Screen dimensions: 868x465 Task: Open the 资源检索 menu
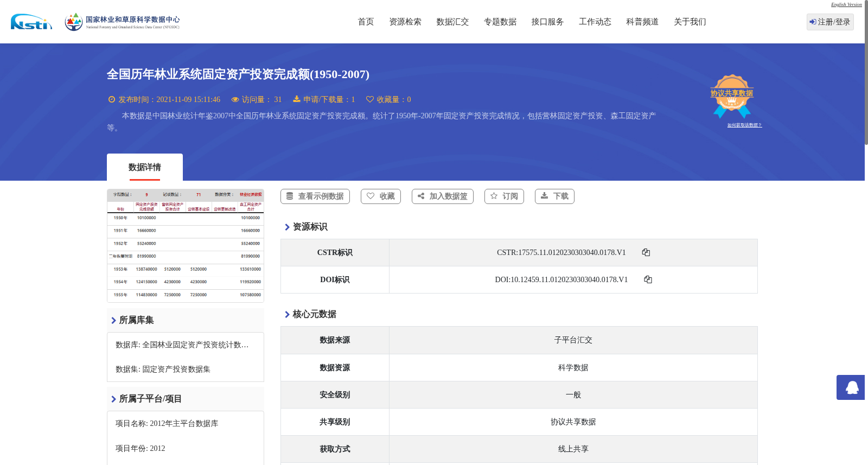(405, 22)
